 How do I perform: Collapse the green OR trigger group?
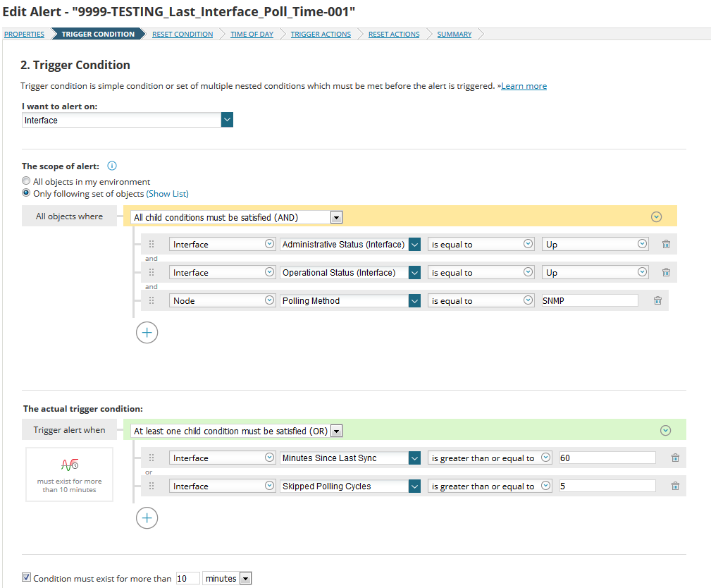point(665,431)
